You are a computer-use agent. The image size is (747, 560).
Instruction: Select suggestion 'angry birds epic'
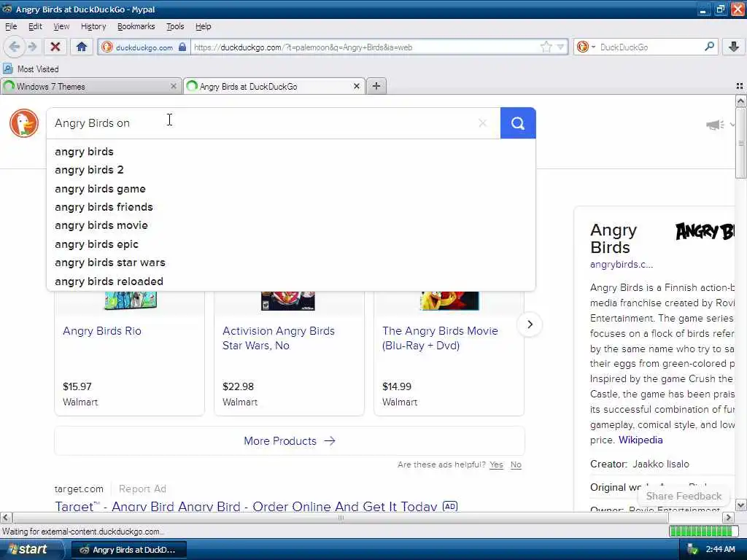pyautogui.click(x=290, y=244)
